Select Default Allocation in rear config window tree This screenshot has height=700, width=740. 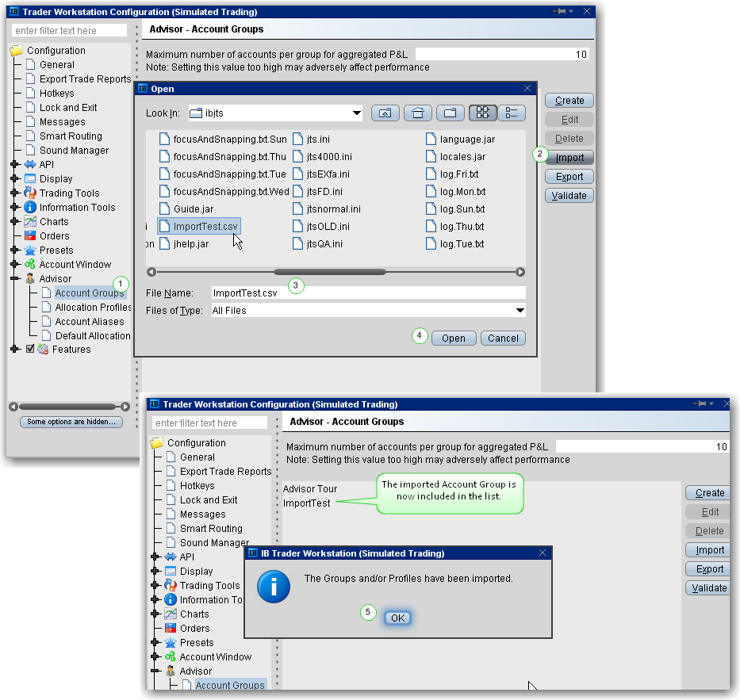(93, 336)
